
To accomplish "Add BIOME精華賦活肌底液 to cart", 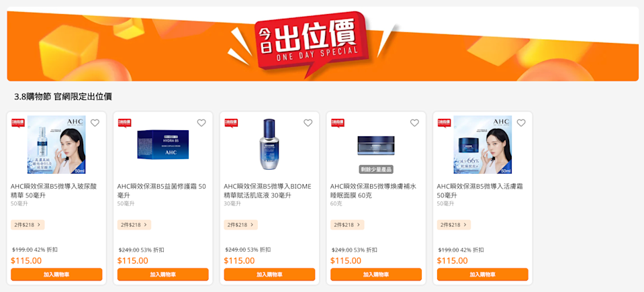I will tap(269, 275).
